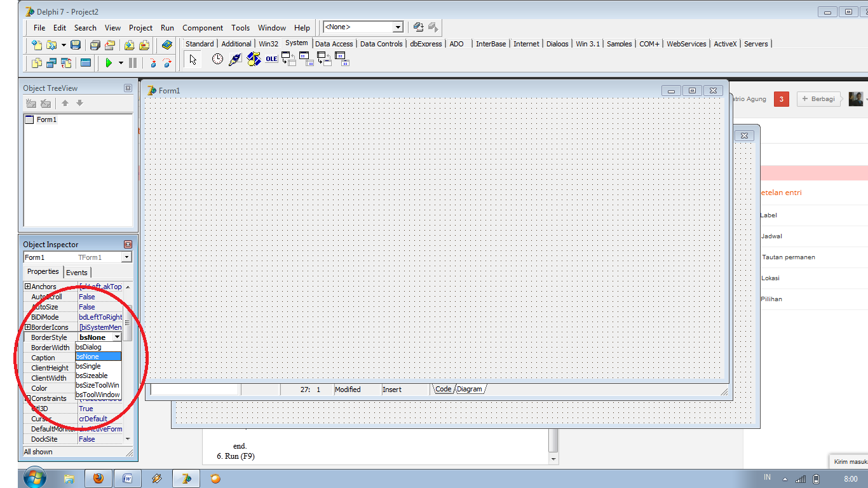Click the Trace Into icon
The image size is (868, 488).
tap(153, 63)
